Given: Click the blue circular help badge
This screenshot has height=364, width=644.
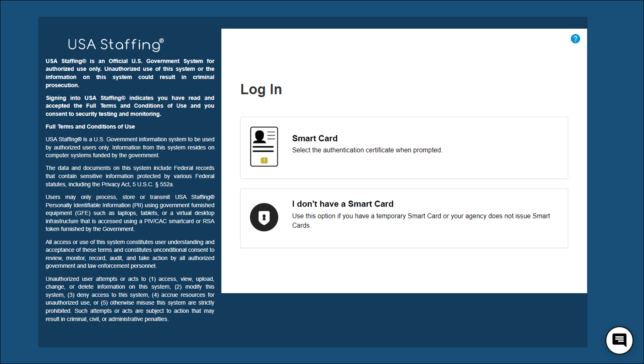Looking at the screenshot, I should tap(576, 39).
